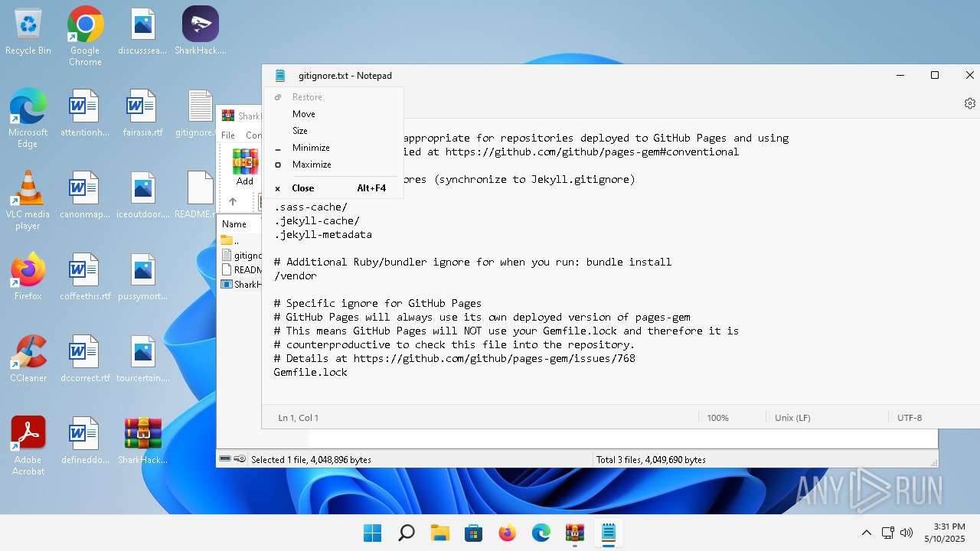The width and height of the screenshot is (980, 551).
Task: Click the .sass-cache/ line in Notepad
Action: [x=310, y=207]
